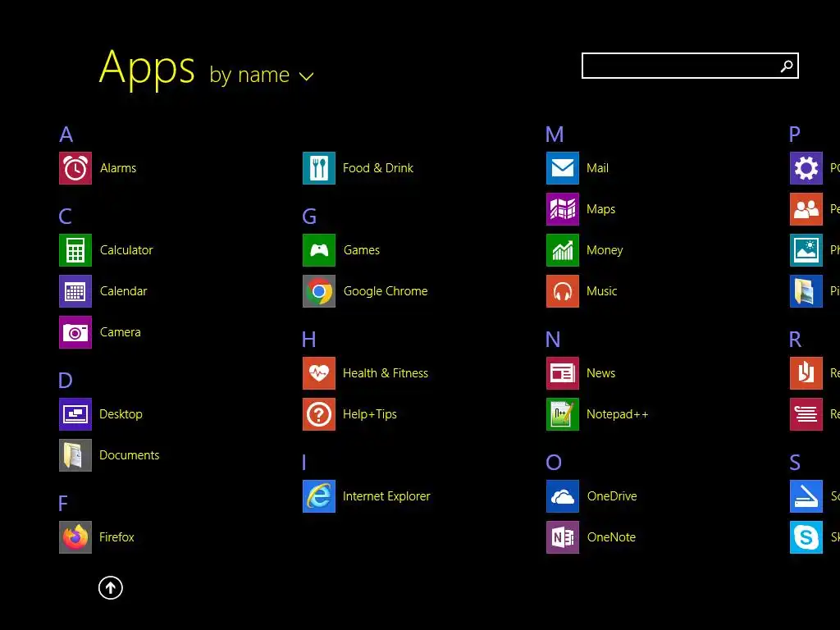The height and width of the screenshot is (630, 840).
Task: Click the H group header
Action: tap(308, 340)
